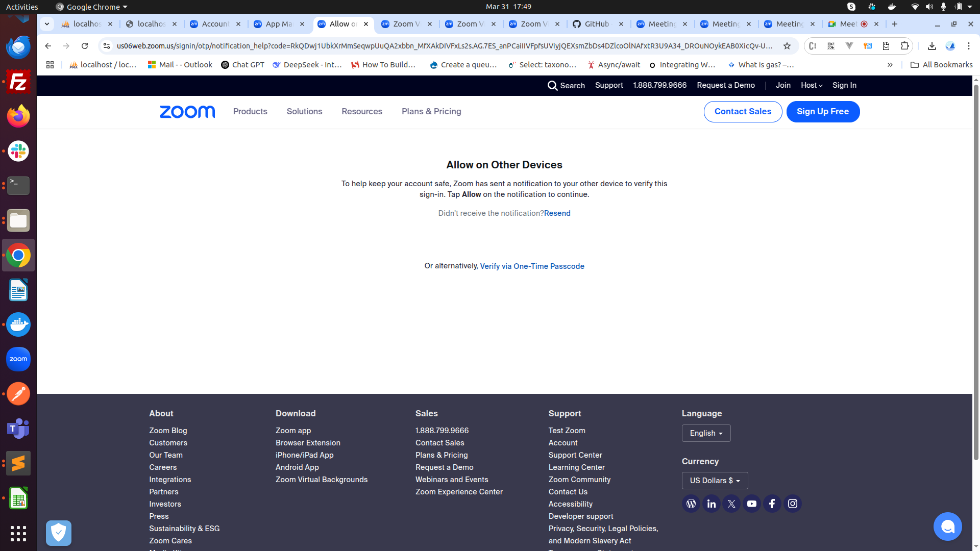The height and width of the screenshot is (551, 980).
Task: Show applications grid in dock
Action: click(x=18, y=534)
